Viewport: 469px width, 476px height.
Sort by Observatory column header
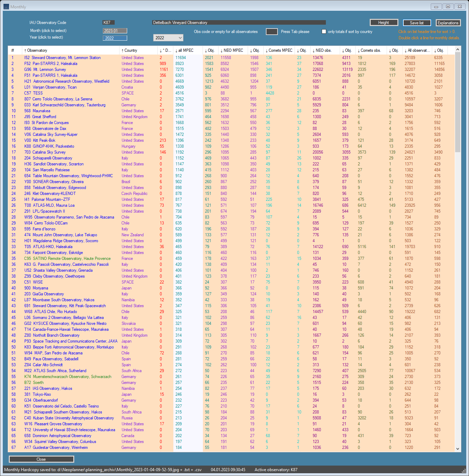70,50
